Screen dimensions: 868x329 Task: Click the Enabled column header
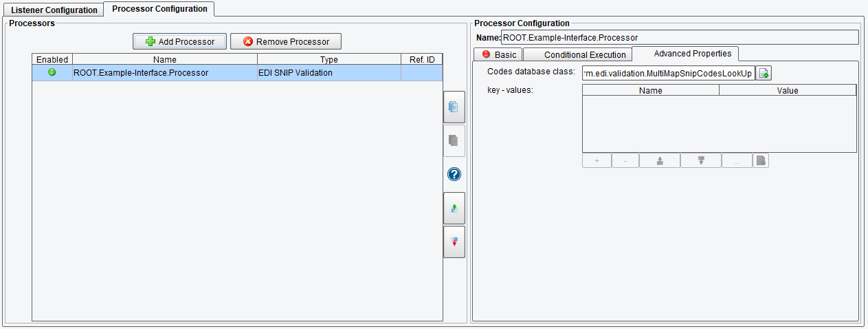[x=52, y=59]
